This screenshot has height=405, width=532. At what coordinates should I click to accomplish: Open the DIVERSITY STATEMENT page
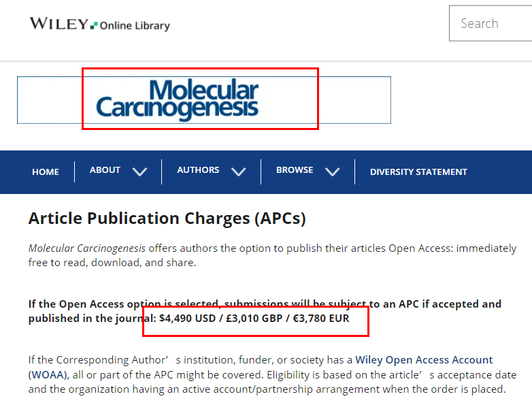tap(418, 172)
